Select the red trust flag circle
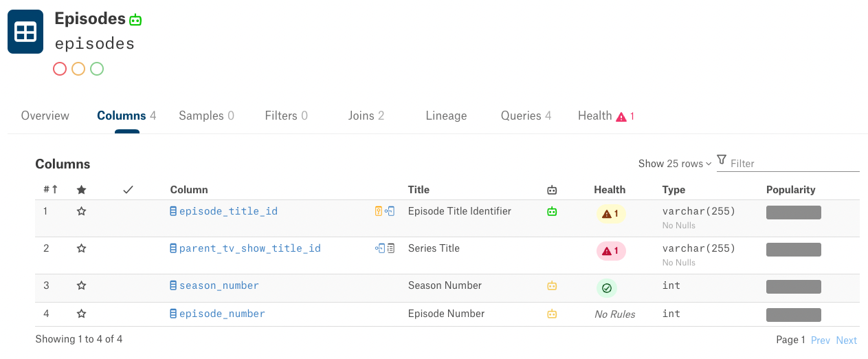 coord(60,69)
